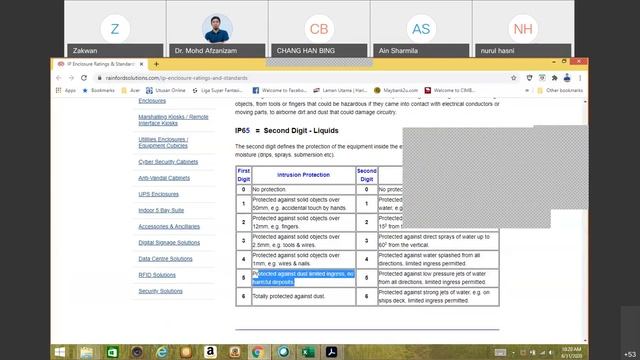The width and height of the screenshot is (640, 360).
Task: Select CHANG HAN BING participant tile
Action: [319, 29]
